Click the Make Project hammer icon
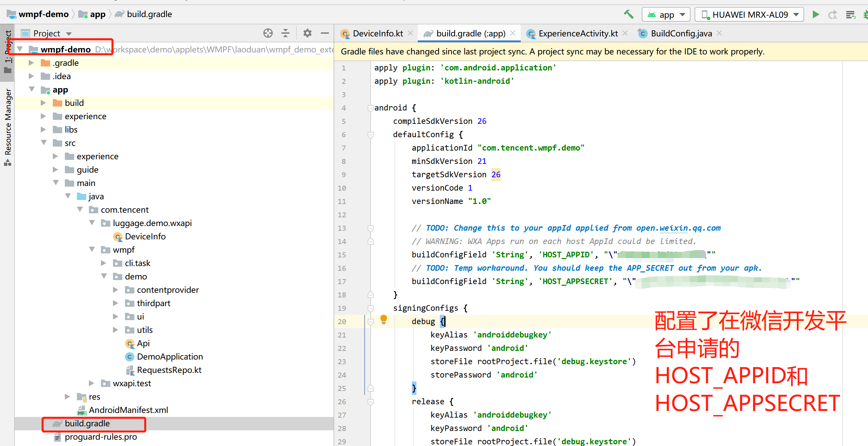 tap(628, 14)
